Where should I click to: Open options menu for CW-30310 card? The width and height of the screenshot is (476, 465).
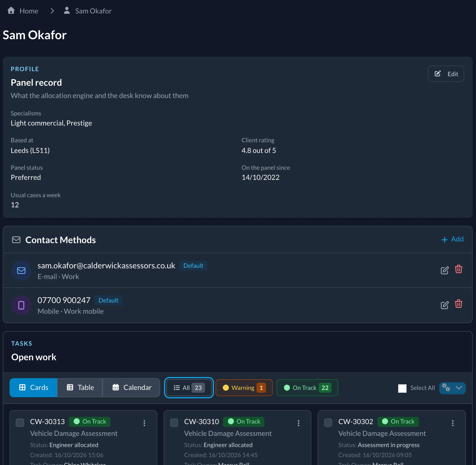[x=298, y=423]
